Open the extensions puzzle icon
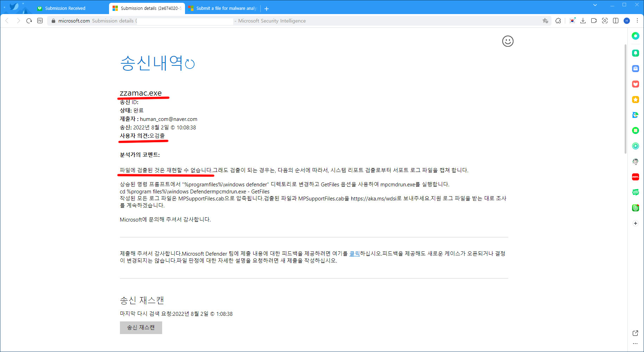 (x=558, y=21)
